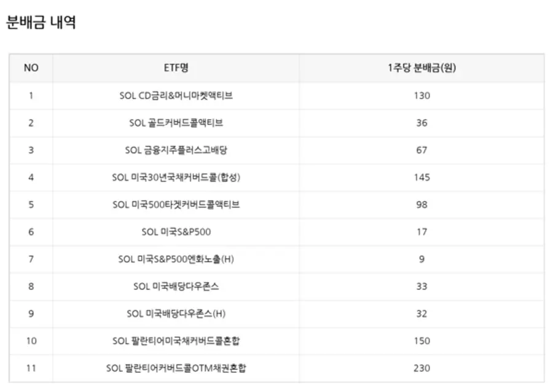Select the row number 11 cell
Screen dimensions: 553x392
(x=31, y=368)
